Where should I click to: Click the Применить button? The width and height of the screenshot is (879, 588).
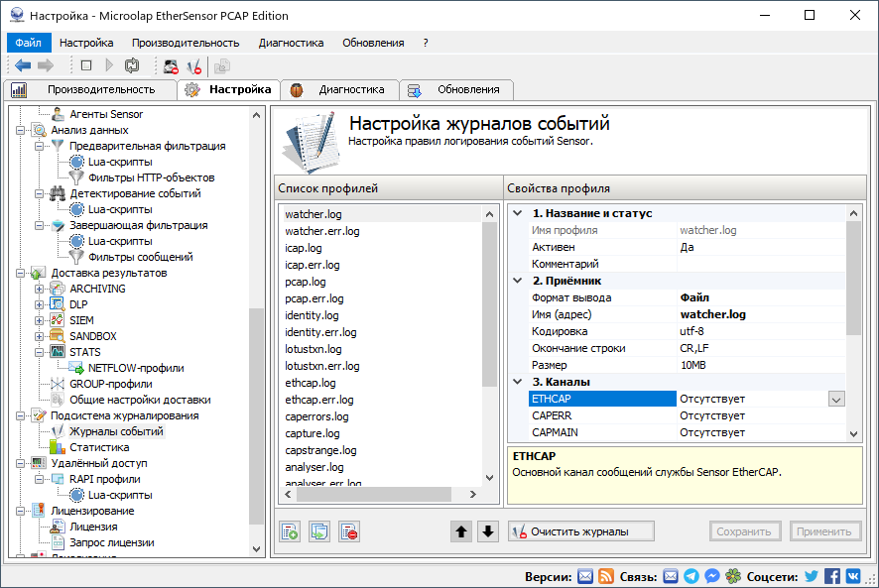[824, 530]
